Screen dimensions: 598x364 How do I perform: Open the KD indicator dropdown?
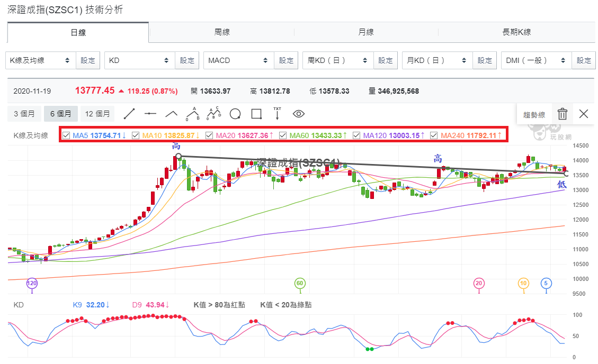tap(140, 60)
